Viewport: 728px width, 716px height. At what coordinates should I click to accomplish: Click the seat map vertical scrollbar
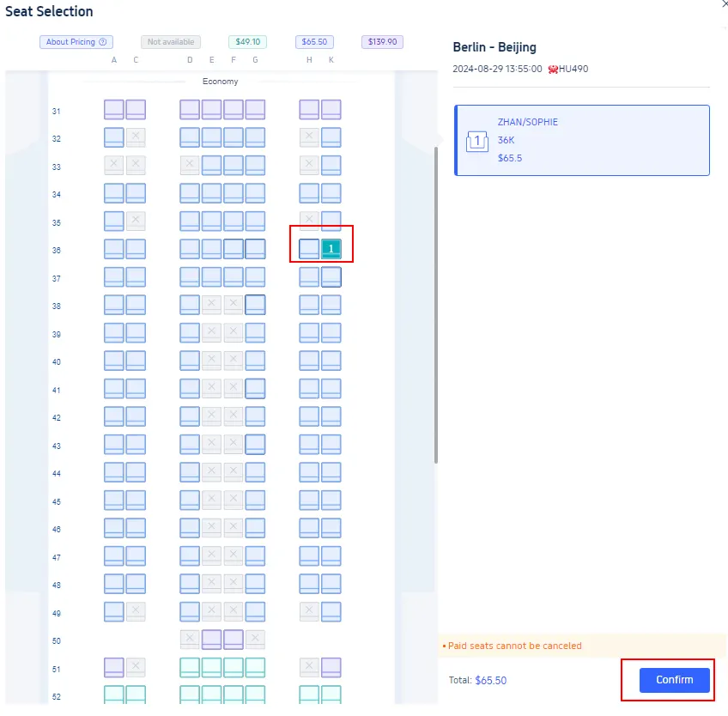click(x=436, y=300)
